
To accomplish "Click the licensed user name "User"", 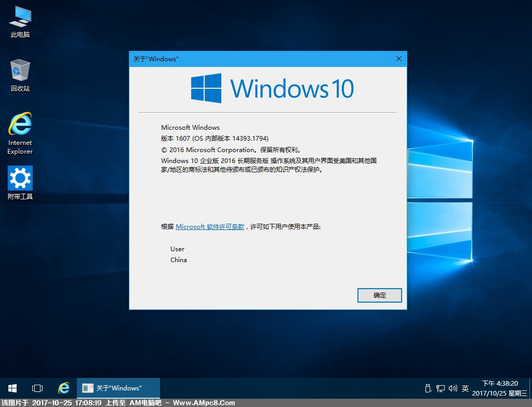I will 178,249.
